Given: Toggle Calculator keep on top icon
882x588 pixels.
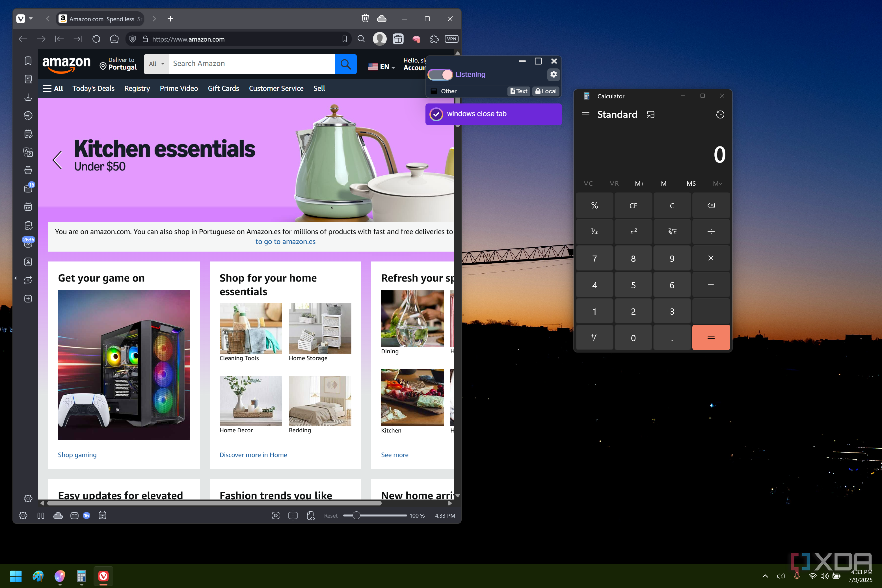Looking at the screenshot, I should point(651,115).
